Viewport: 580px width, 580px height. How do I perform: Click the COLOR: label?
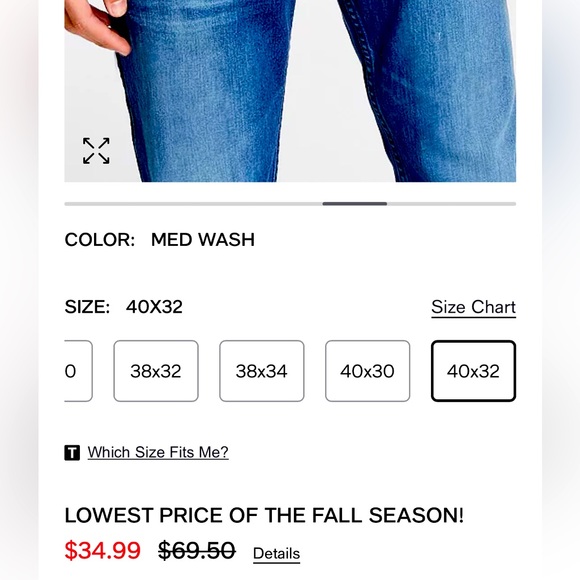(x=100, y=240)
